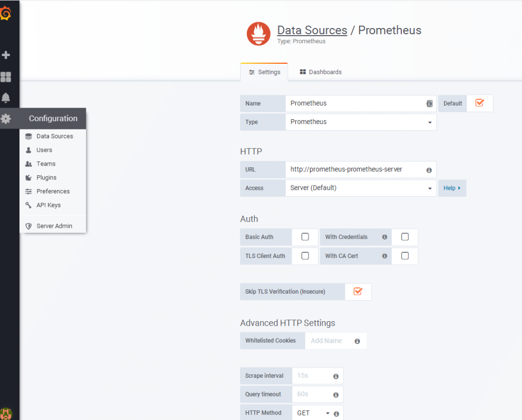Viewport: 522px width, 420px height.
Task: Enable the Basic Auth checkbox
Action: tap(305, 237)
